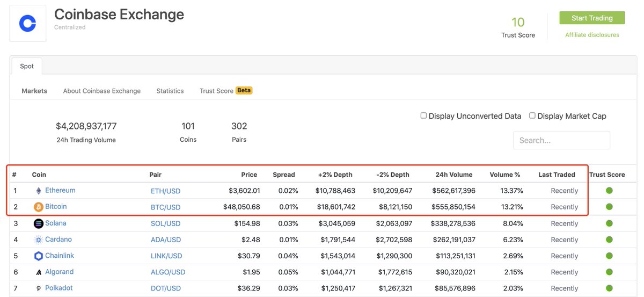Click Solana's green trust score dot
The width and height of the screenshot is (644, 297).
(609, 223)
